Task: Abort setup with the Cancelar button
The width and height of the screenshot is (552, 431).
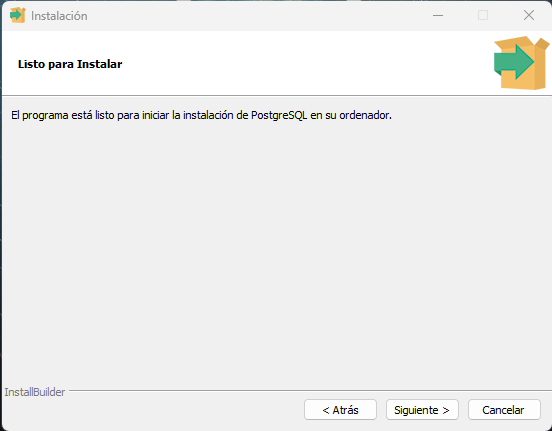Action: point(504,410)
